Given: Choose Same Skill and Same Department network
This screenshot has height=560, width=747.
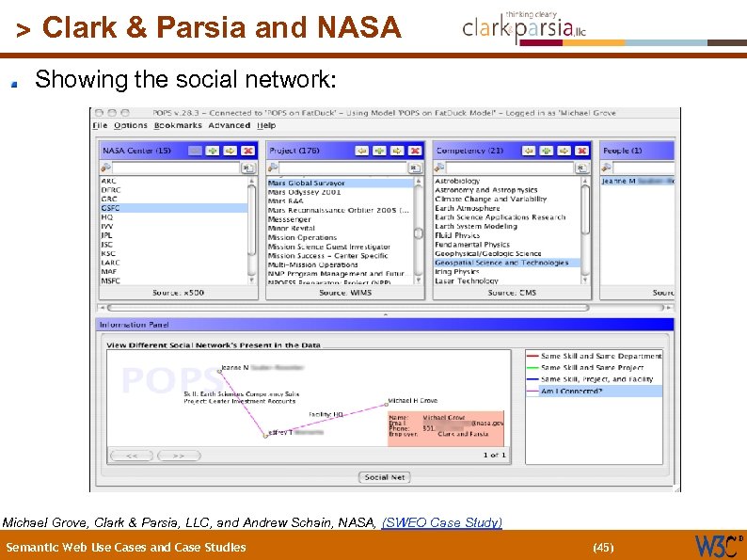Looking at the screenshot, I should click(594, 356).
